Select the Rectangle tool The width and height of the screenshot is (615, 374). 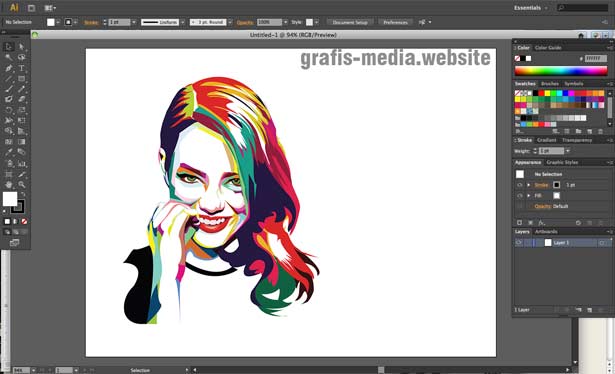22,78
